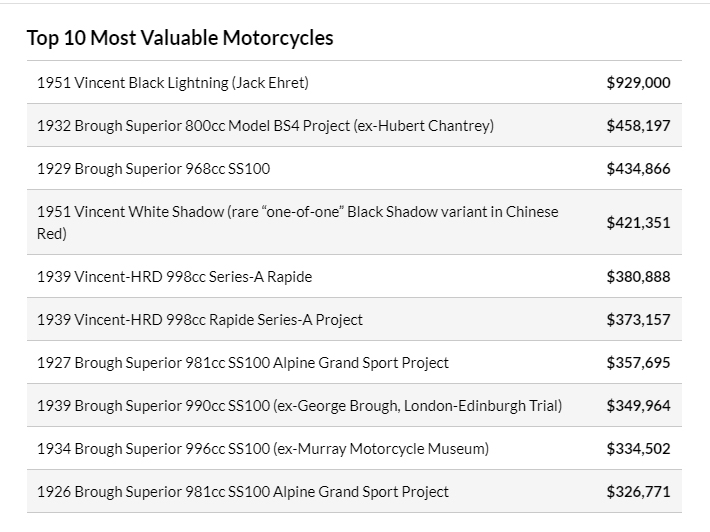
Task: Click the $929,000 price value
Action: point(638,82)
